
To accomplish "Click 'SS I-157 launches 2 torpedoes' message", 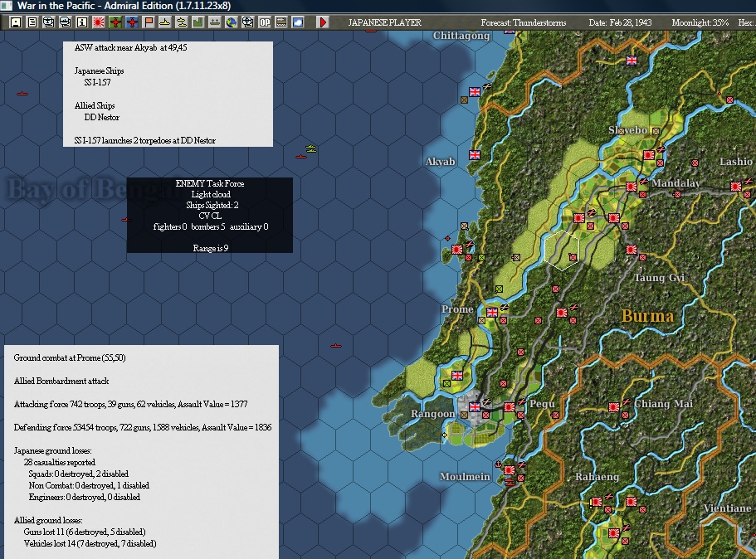I will (x=144, y=141).
